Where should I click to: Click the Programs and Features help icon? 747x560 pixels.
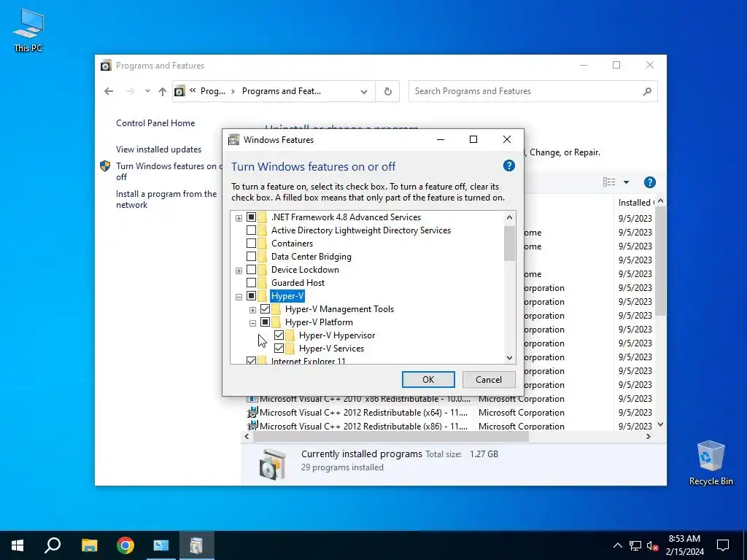[649, 182]
